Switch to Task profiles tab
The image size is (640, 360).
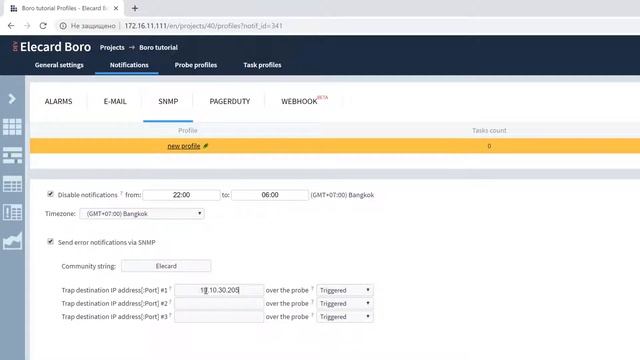pos(262,65)
